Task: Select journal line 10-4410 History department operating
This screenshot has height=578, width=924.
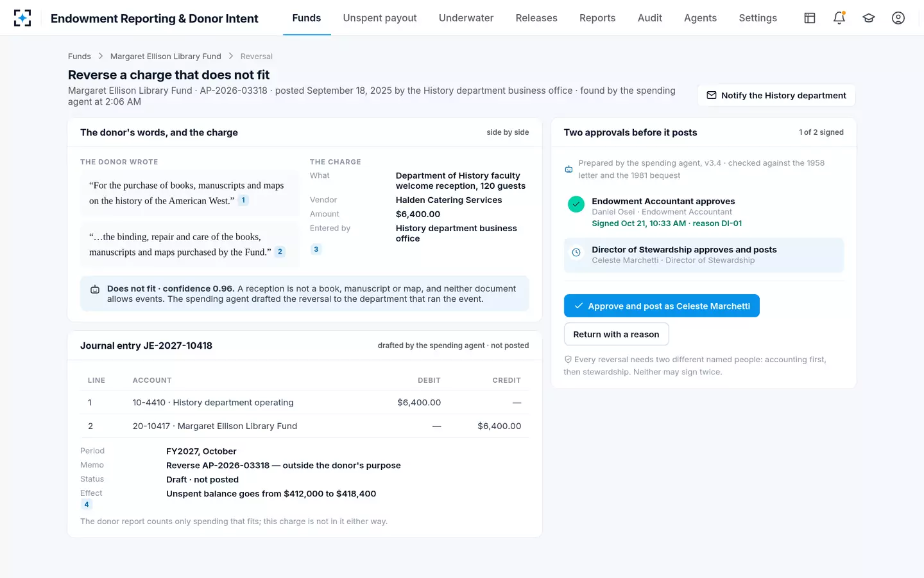Action: coord(305,403)
